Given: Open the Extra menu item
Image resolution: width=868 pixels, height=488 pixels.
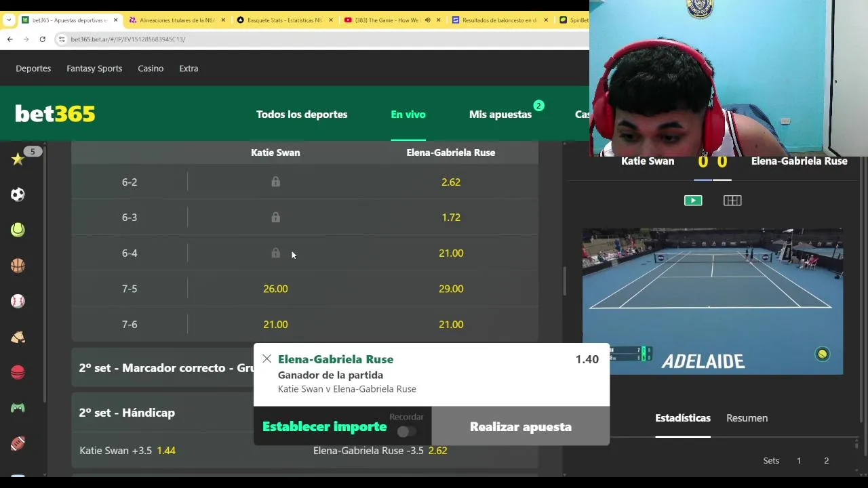Looking at the screenshot, I should coord(189,68).
